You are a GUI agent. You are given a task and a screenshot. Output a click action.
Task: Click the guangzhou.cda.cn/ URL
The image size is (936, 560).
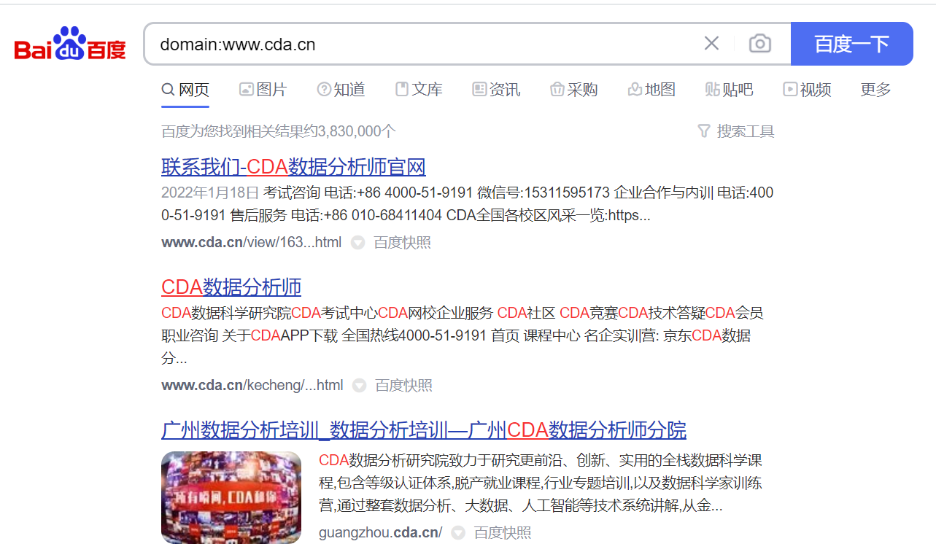[380, 532]
